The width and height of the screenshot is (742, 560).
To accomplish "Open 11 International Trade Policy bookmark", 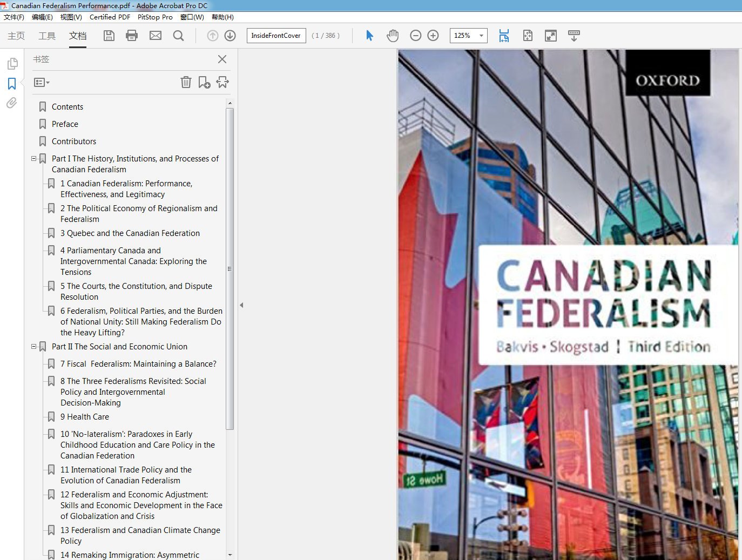I will [x=126, y=475].
